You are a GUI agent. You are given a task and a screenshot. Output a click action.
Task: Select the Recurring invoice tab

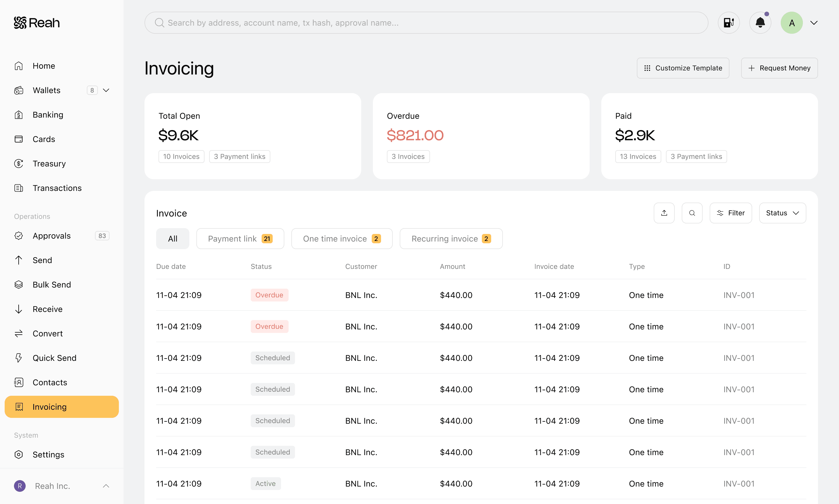click(x=451, y=239)
